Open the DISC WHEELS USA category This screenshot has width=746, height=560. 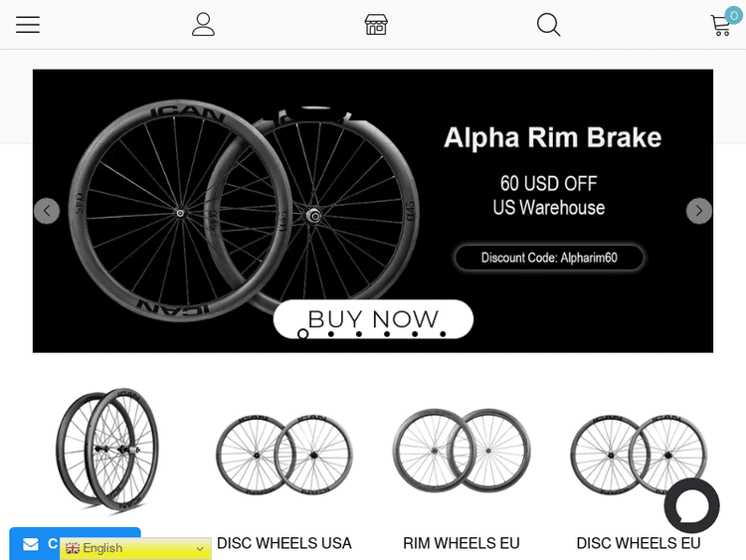click(x=284, y=543)
